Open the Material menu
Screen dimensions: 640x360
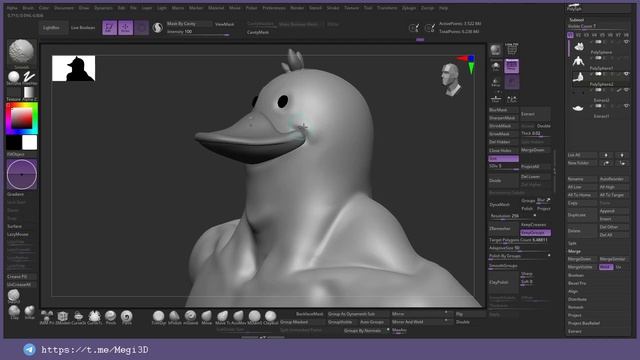point(216,8)
